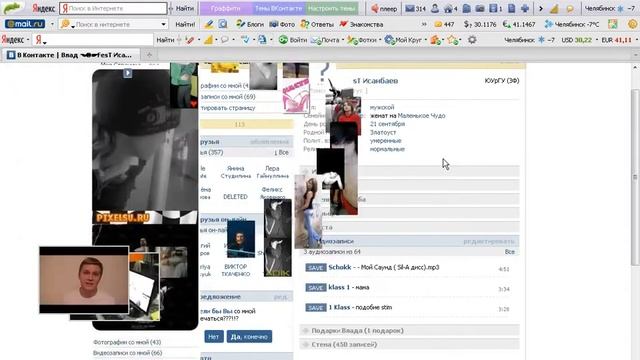Expand the Mail.ru toolbar overflow chevron »
The width and height of the screenshot is (640, 360).
pos(424,24)
